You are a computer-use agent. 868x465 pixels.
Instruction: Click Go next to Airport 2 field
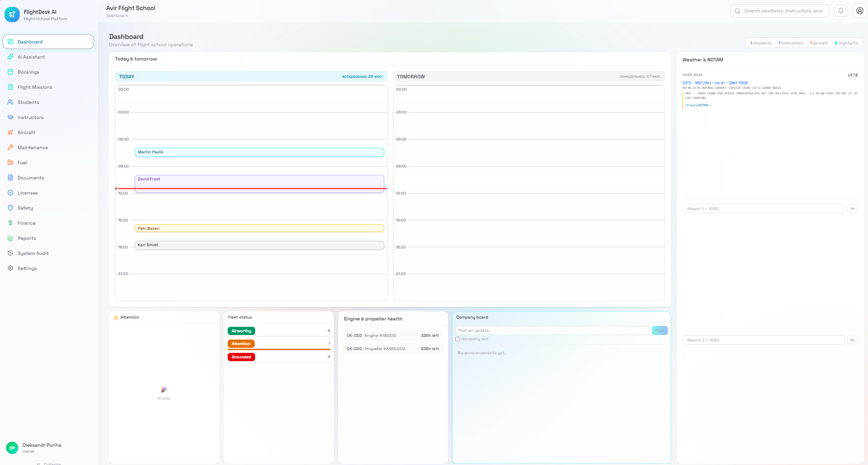click(x=852, y=340)
